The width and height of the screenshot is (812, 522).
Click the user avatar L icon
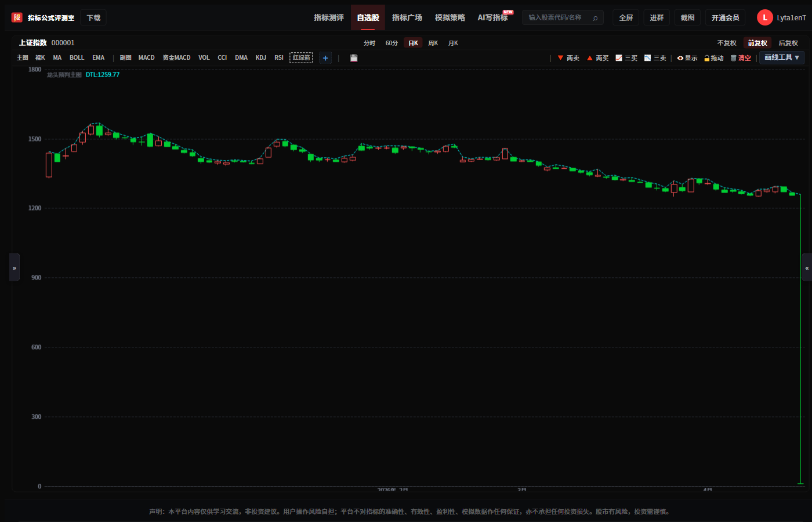coord(765,17)
